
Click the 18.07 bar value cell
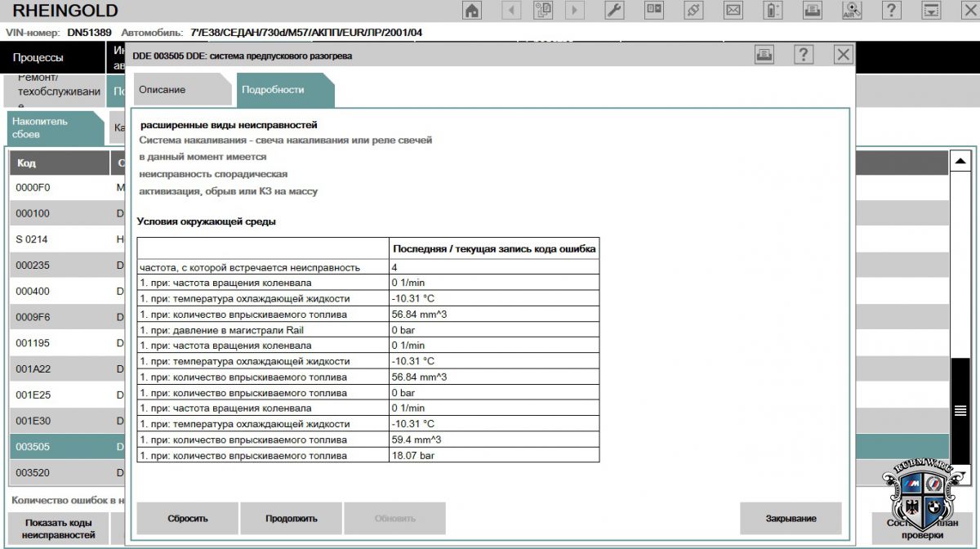[494, 455]
